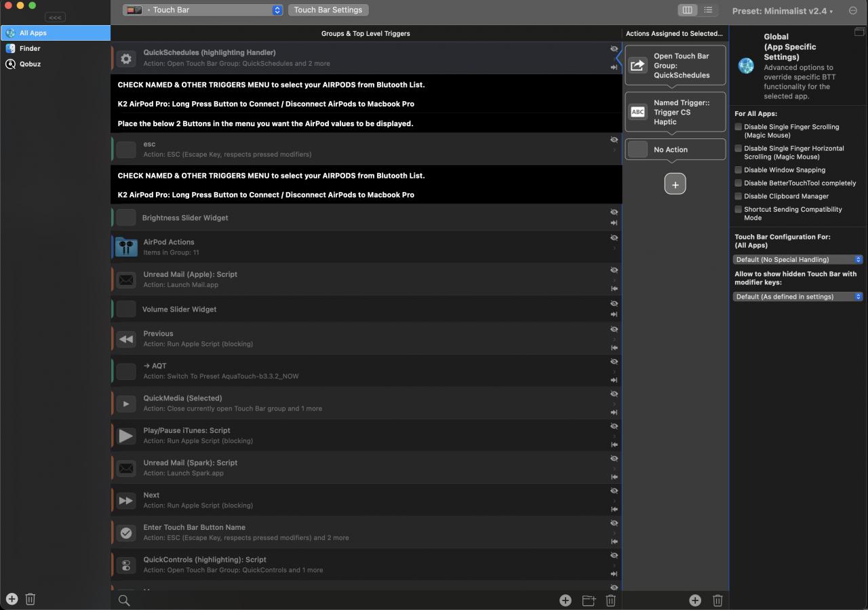Click the QuickMedia (Selected) play icon
The width and height of the screenshot is (868, 610).
(126, 403)
